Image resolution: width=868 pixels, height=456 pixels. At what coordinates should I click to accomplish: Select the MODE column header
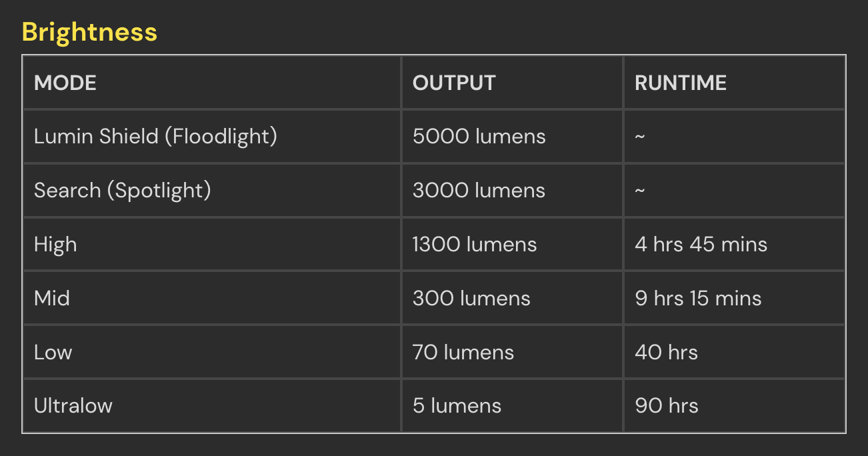point(212,83)
